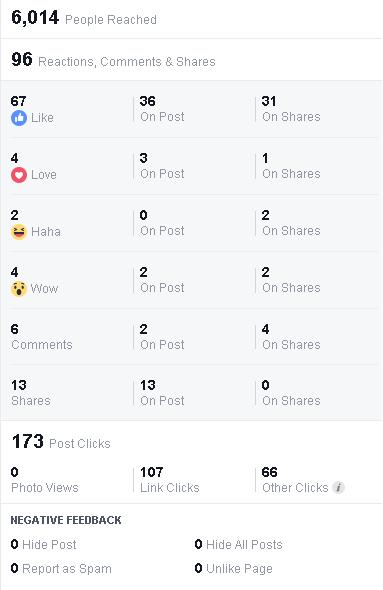Click the Haha laughing emoji icon
383x590 pixels.
(x=19, y=232)
